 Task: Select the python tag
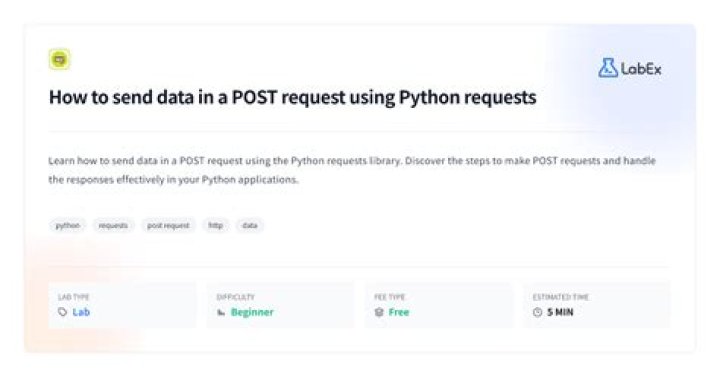68,225
